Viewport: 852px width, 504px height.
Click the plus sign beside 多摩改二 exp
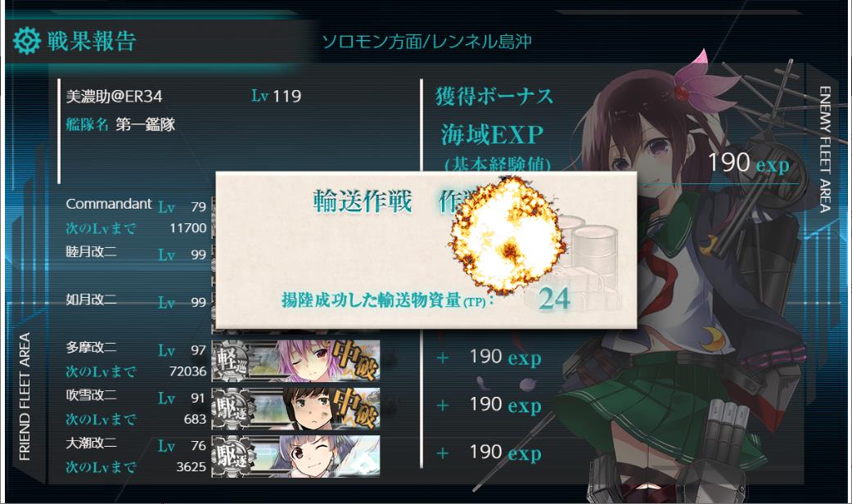pyautogui.click(x=443, y=358)
